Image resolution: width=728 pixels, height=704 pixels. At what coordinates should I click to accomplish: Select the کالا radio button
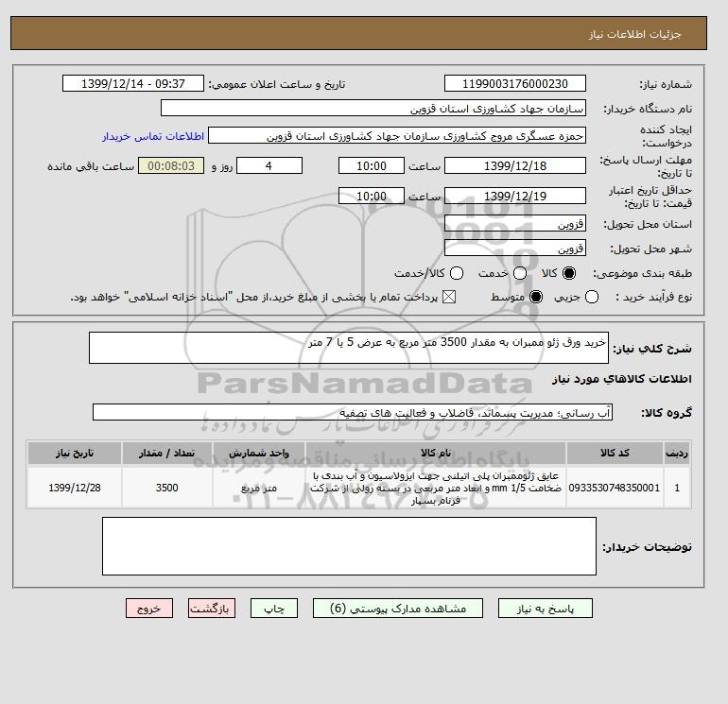click(569, 273)
